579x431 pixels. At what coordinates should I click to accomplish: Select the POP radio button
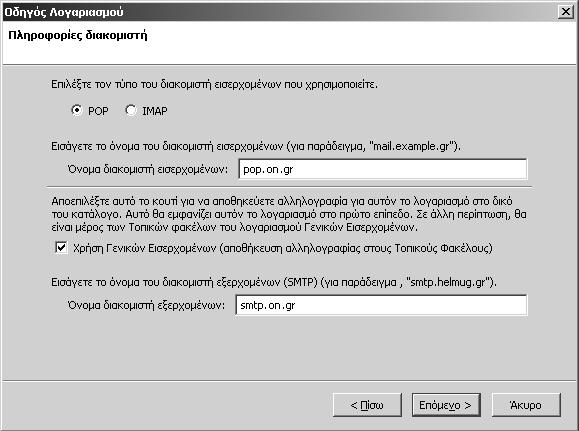[x=77, y=110]
